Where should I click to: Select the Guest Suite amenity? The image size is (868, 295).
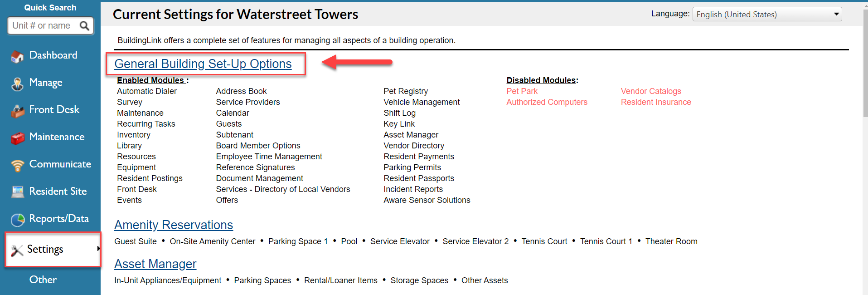click(x=136, y=241)
